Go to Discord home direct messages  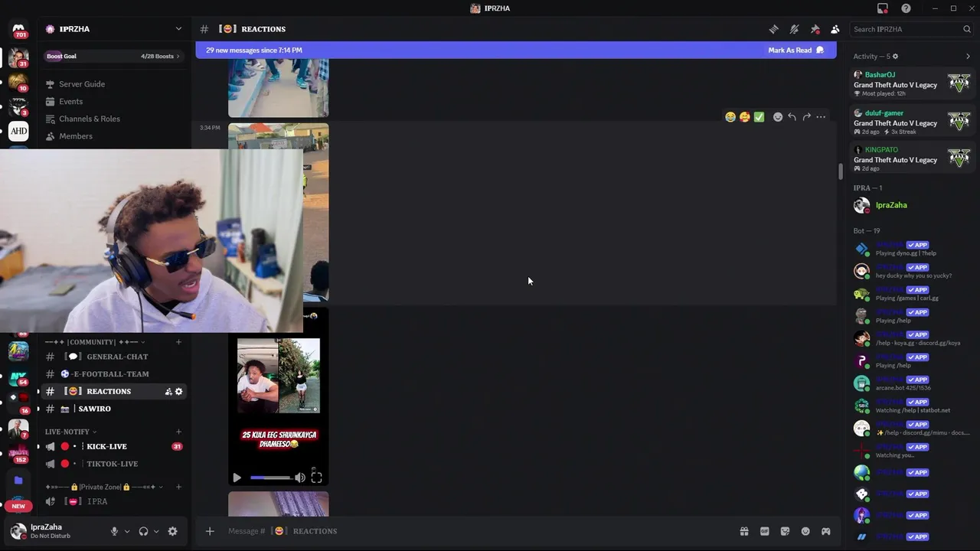(x=18, y=29)
